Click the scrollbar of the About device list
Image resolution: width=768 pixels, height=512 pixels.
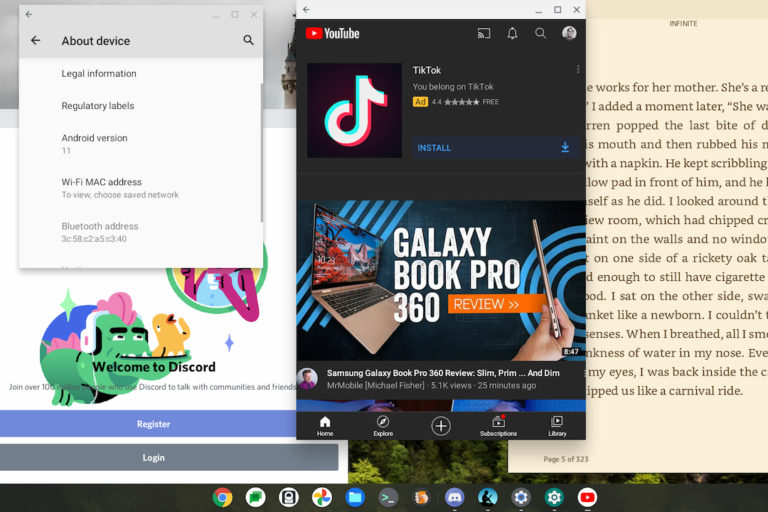pos(262,153)
